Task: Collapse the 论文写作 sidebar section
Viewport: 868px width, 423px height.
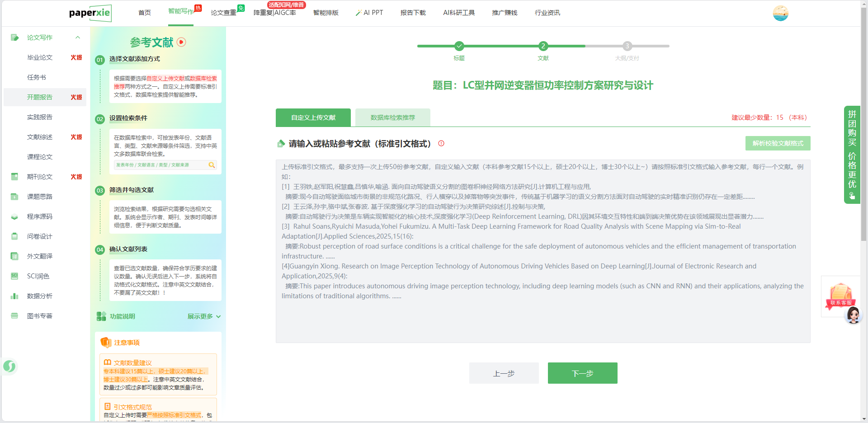Action: pos(78,38)
